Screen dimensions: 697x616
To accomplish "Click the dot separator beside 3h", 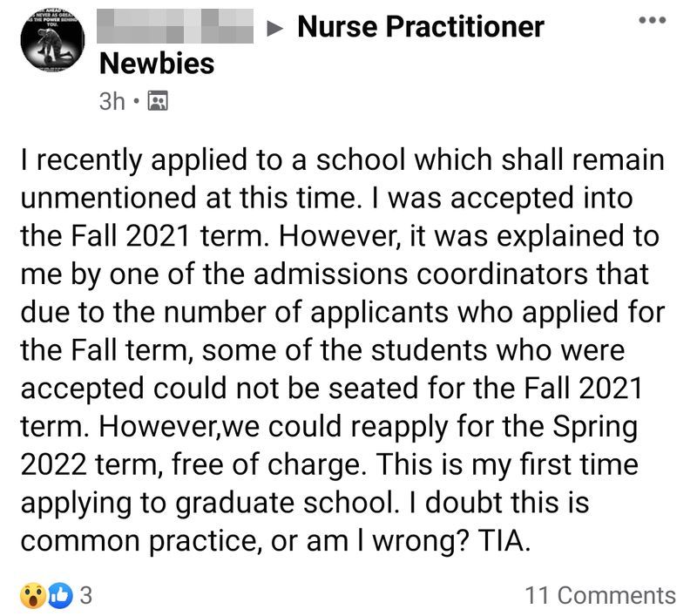I will [137, 102].
